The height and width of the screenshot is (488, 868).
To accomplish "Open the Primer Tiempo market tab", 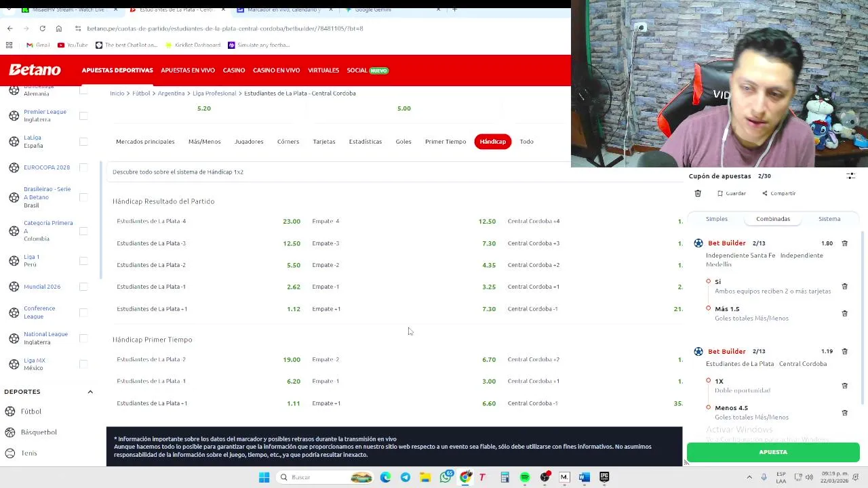I will click(446, 142).
